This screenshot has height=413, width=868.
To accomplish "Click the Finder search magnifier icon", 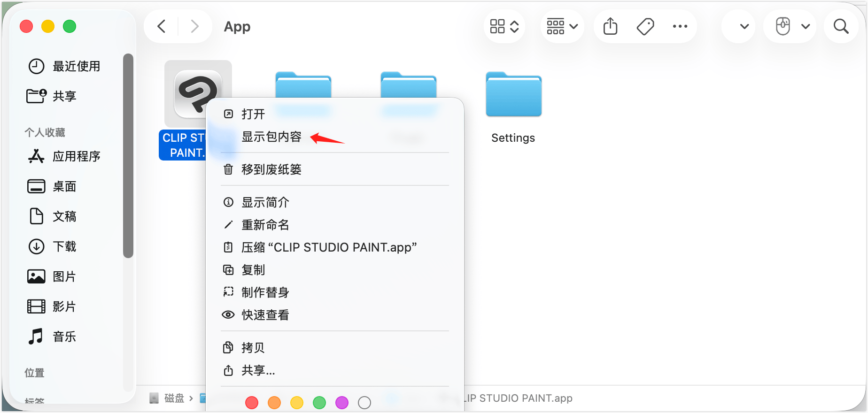I will tap(841, 27).
